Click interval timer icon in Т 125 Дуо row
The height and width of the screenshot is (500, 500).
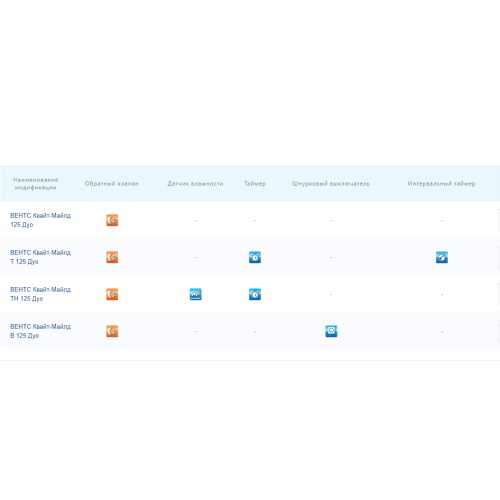coord(442,257)
